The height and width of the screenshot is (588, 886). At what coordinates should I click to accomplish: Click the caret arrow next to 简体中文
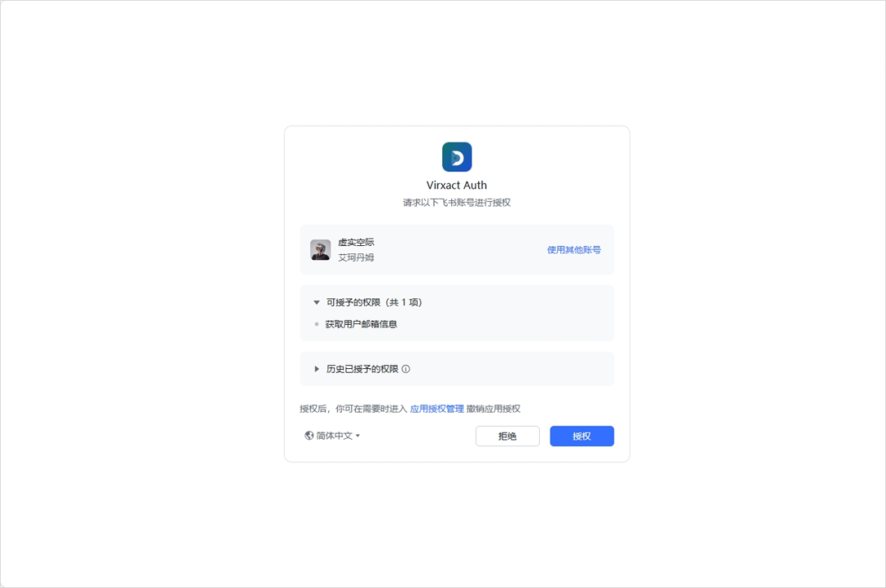click(x=358, y=435)
